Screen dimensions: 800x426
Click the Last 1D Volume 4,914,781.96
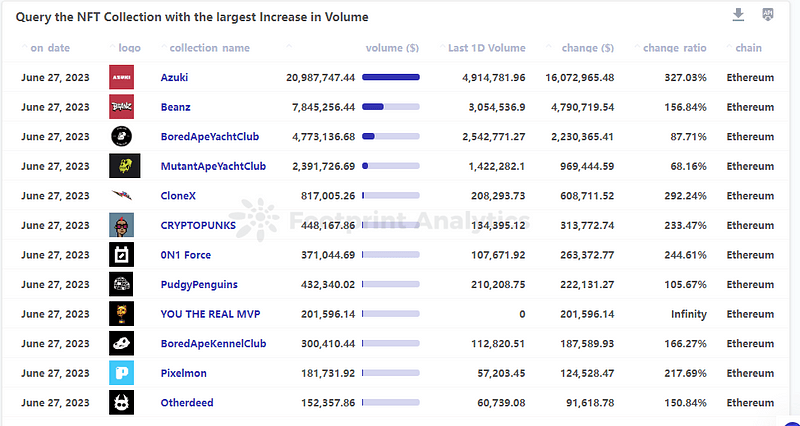coord(493,78)
